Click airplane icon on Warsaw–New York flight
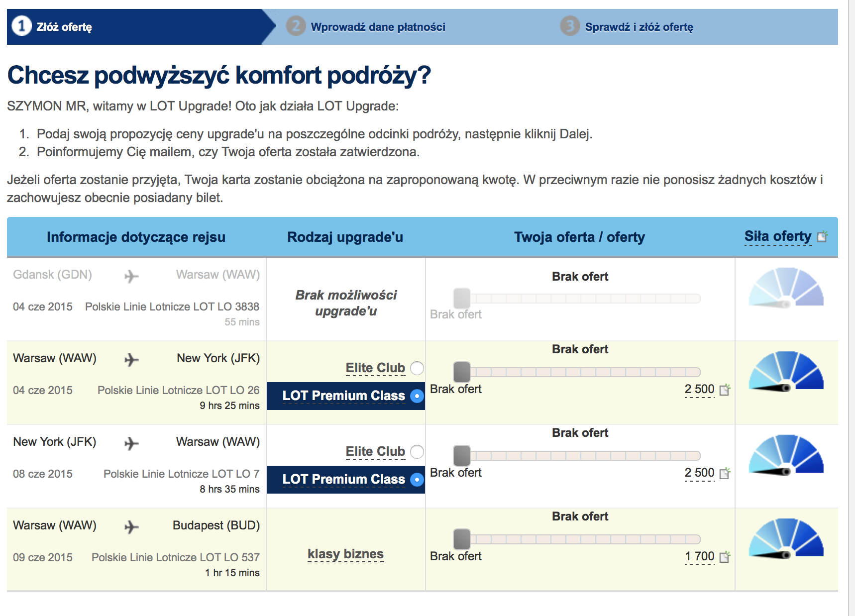Image resolution: width=855 pixels, height=616 pixels. pos(131,359)
